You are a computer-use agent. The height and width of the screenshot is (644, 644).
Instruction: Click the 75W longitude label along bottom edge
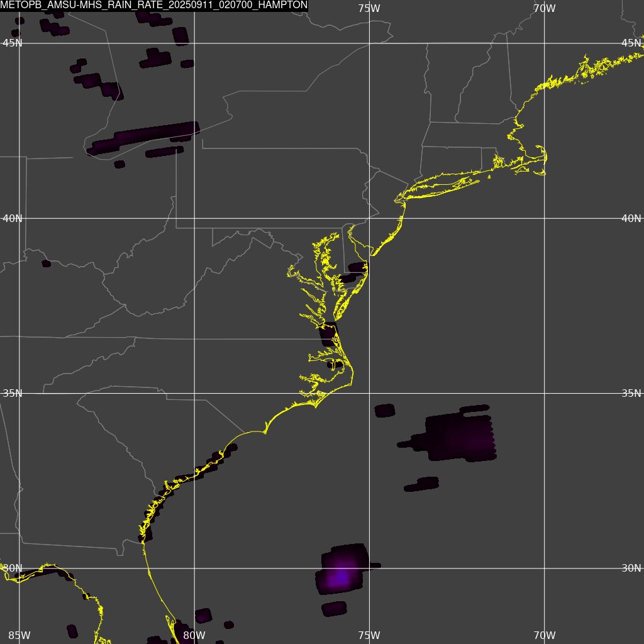369,635
